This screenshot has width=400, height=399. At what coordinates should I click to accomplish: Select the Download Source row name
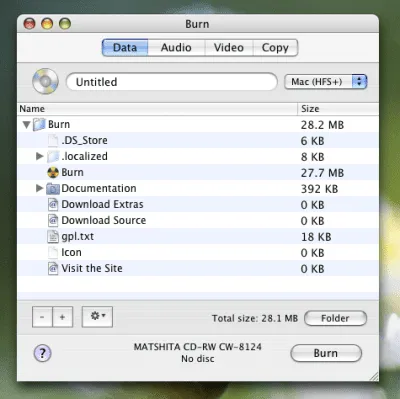(104, 220)
